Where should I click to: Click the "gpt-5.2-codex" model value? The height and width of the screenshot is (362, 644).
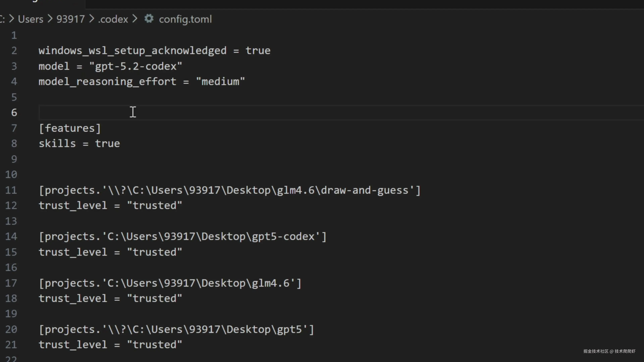(136, 67)
